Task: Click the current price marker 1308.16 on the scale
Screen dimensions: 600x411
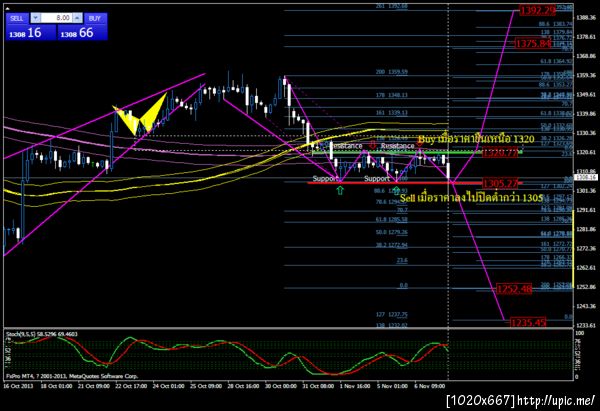Action: coord(586,178)
